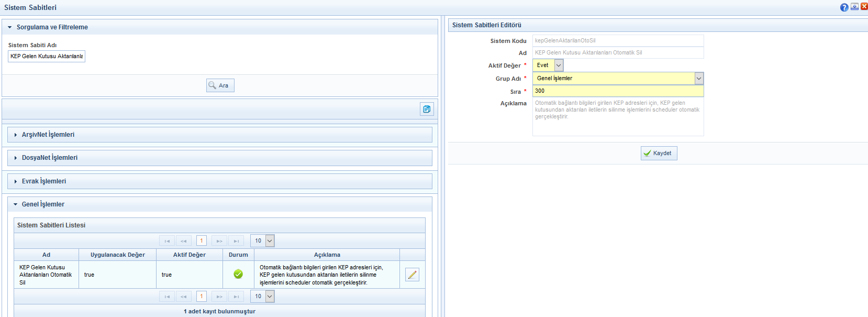Click the pencil edit icon in table row
Screen dimensions: 868x317
(412, 275)
